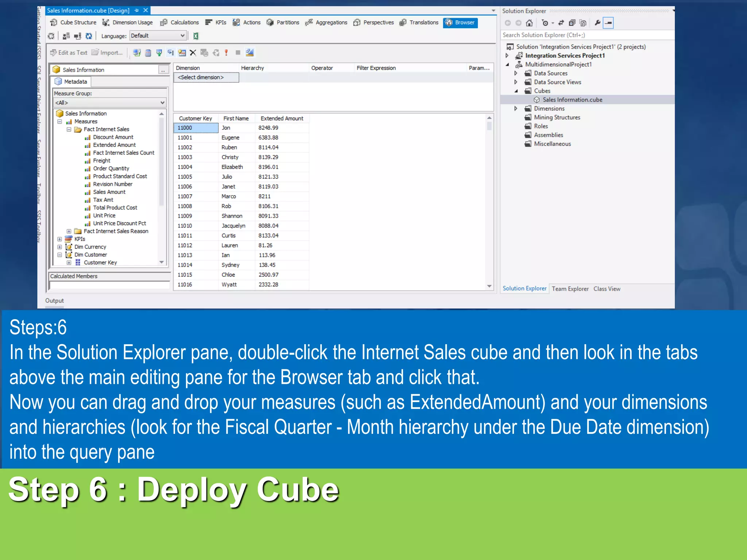747x560 pixels.
Task: Select Sales Information.cube in Solution Explorer
Action: 572,100
